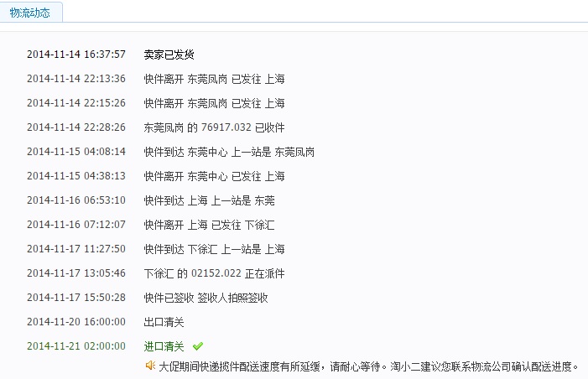Select timestamp 2014-11-15 04:08:14
Image resolution: width=588 pixels, height=379 pixels.
pyautogui.click(x=76, y=152)
